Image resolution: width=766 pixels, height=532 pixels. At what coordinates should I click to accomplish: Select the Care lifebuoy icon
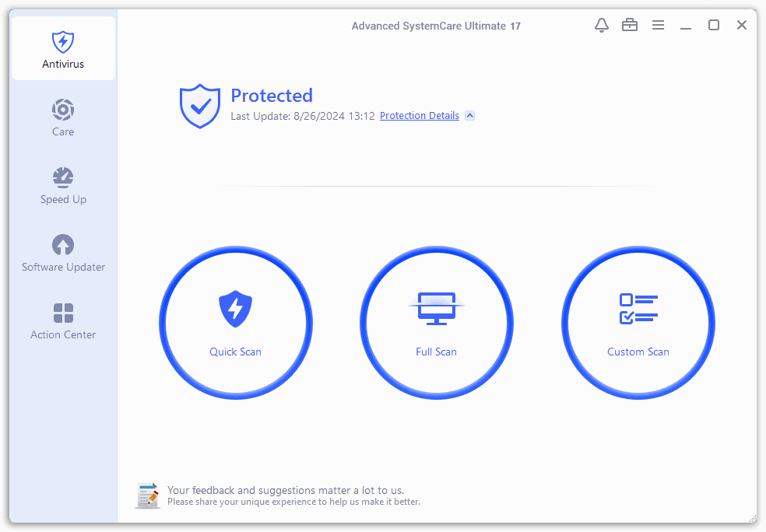63,110
